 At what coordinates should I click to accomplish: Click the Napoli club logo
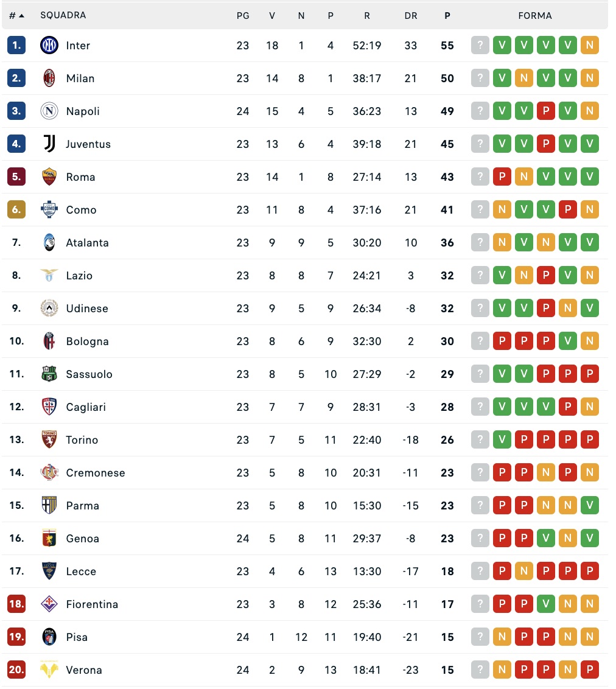[x=49, y=111]
